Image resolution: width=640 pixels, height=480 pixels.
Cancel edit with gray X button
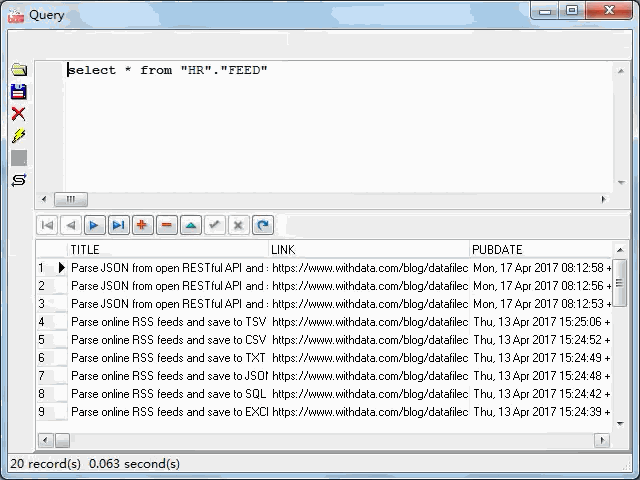(x=239, y=225)
